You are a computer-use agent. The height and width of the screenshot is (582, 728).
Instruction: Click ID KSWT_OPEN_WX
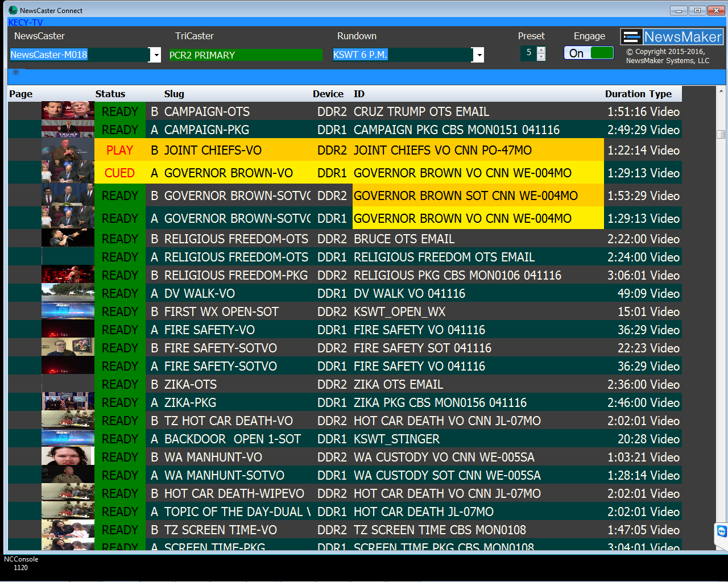click(399, 311)
